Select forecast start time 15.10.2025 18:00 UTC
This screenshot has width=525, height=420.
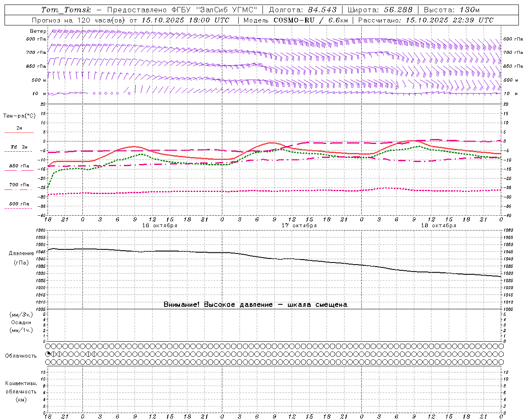pos(185,20)
